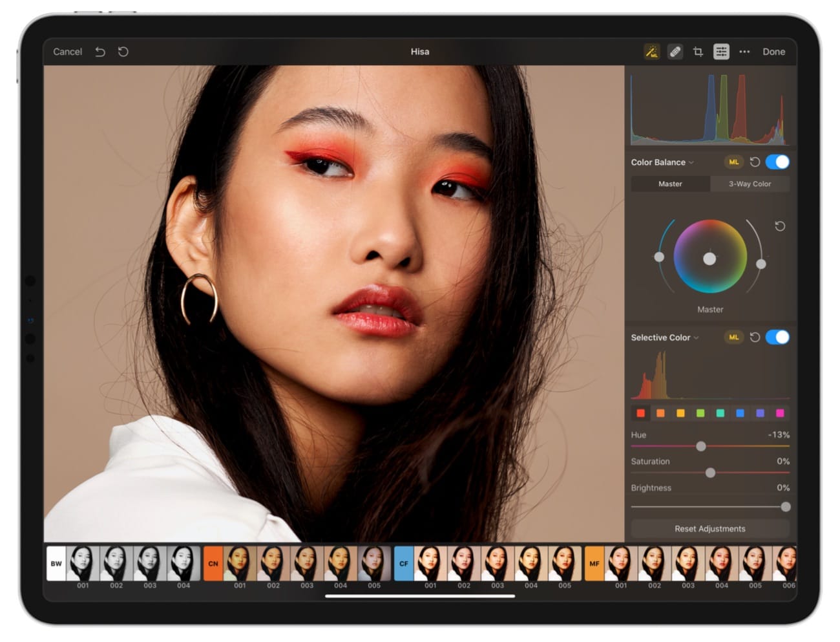840x642 pixels.
Task: Select the red color swatch
Action: (x=641, y=413)
